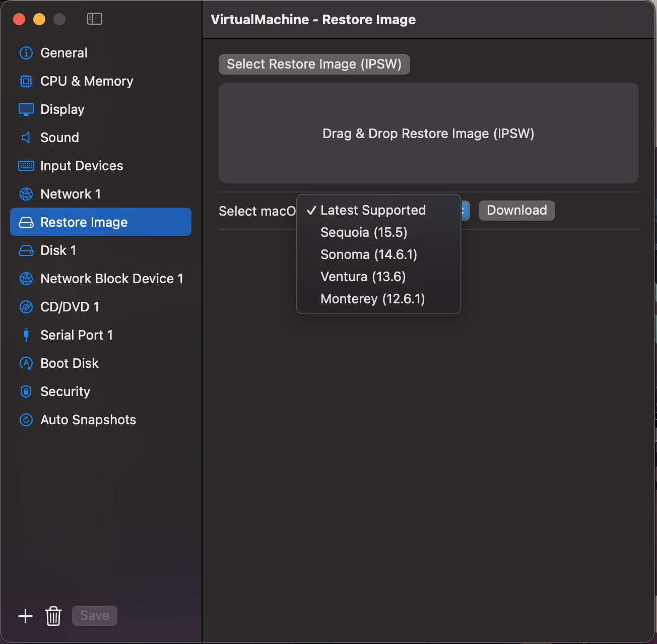Image resolution: width=657 pixels, height=644 pixels.
Task: Click the Network 1 globe icon
Action: pos(26,194)
